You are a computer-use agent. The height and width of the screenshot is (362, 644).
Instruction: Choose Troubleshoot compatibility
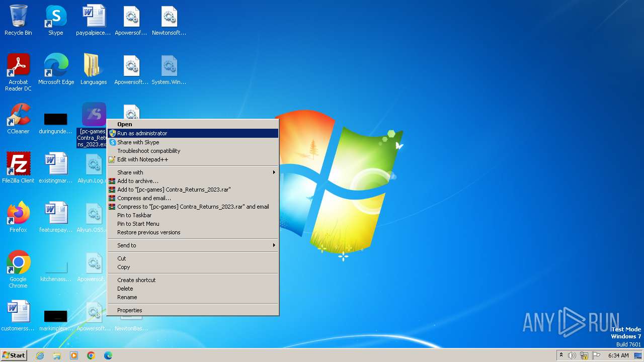193,151
